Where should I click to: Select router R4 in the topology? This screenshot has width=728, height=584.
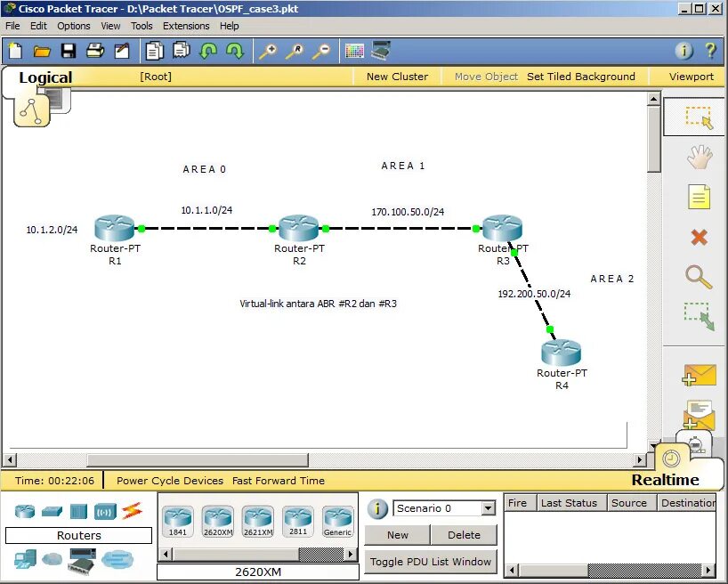562,353
